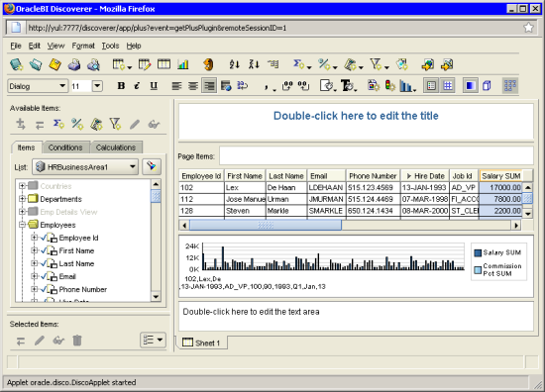Open the File menu
545x392 pixels.
(16, 46)
